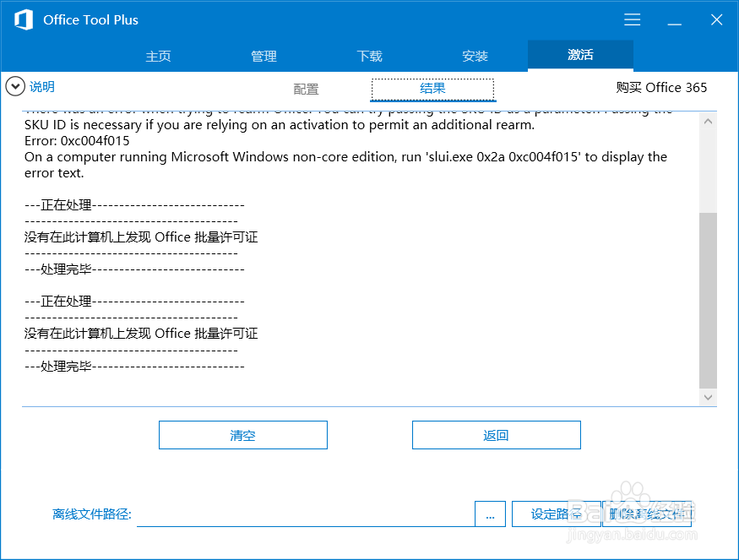739x560 pixels.
Task: Switch to the 下载 tab
Action: point(369,56)
